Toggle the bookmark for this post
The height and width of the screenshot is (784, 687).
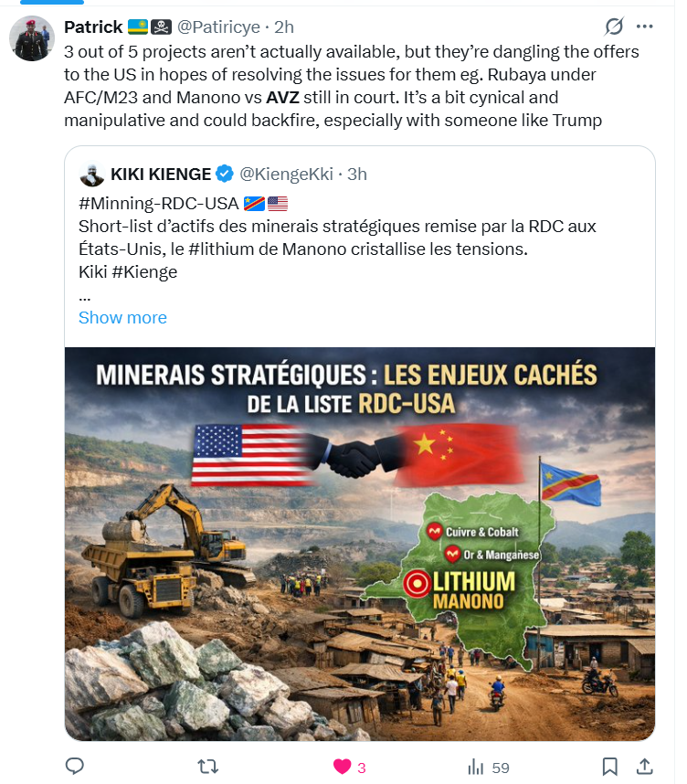610,767
